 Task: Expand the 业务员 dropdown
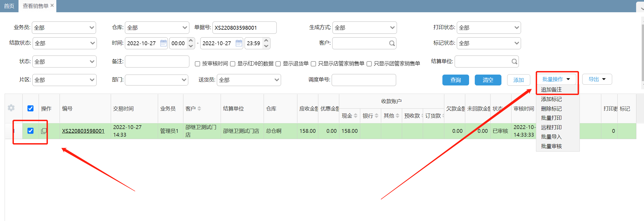pyautogui.click(x=64, y=28)
